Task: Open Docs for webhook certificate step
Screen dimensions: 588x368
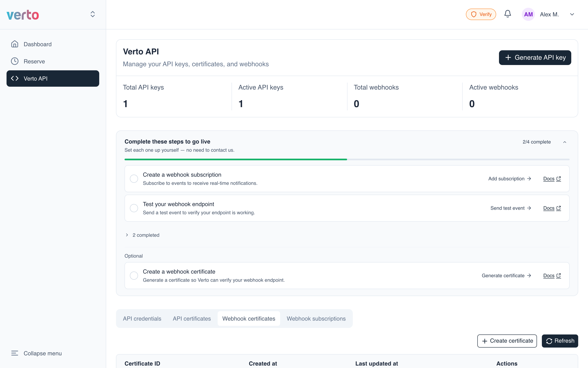Action: (552, 276)
